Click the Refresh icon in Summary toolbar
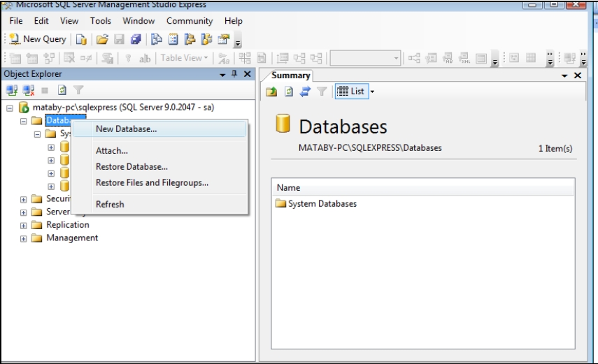This screenshot has width=598, height=364. pos(289,92)
